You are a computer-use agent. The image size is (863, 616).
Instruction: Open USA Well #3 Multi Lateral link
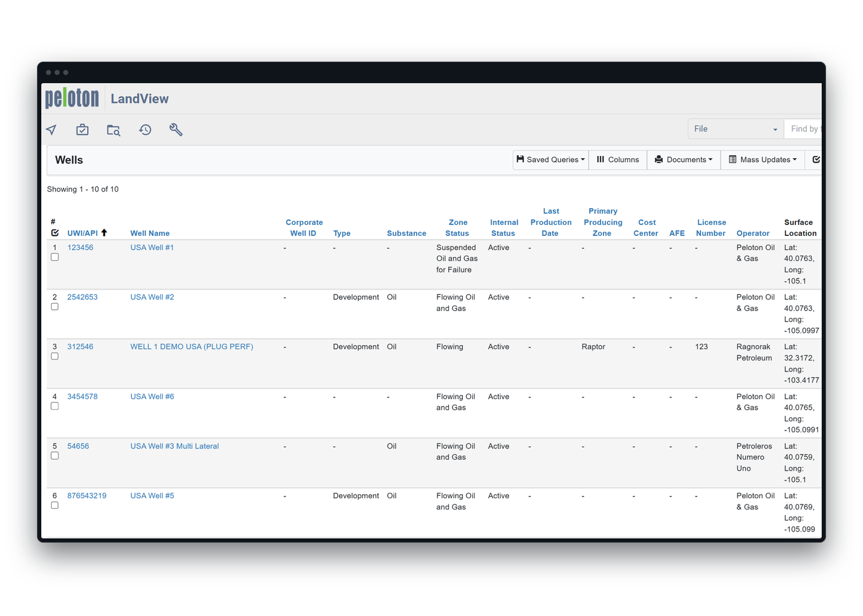pyautogui.click(x=174, y=446)
